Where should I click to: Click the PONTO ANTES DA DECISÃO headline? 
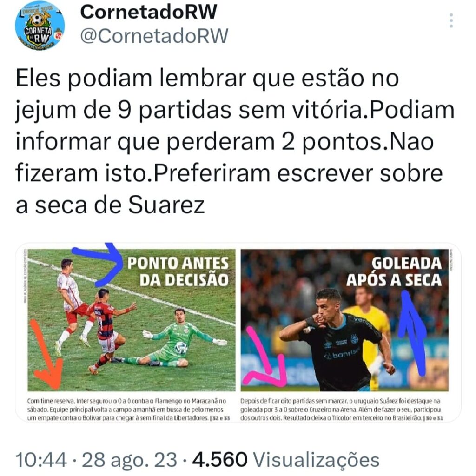pyautogui.click(x=178, y=271)
